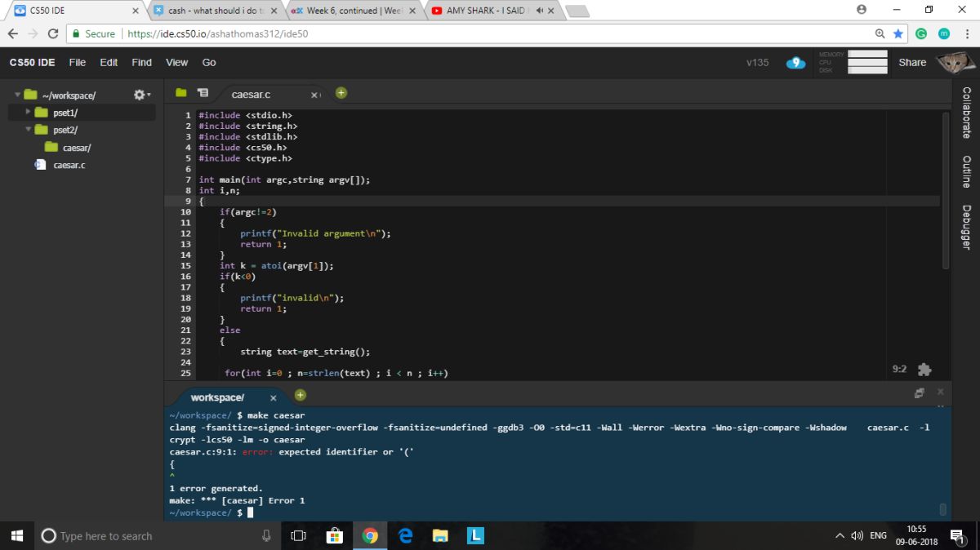This screenshot has height=550, width=980.
Task: Toggle the file browser folder icon
Action: [180, 93]
